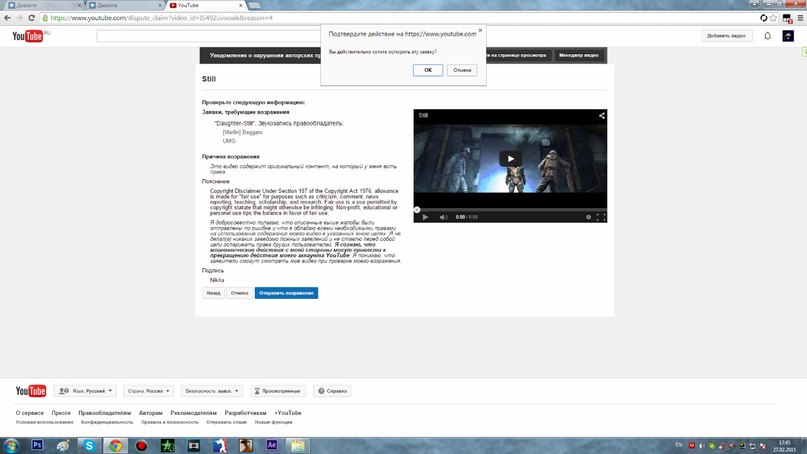
Task: Click the Chrome taskbar icon
Action: 115,445
